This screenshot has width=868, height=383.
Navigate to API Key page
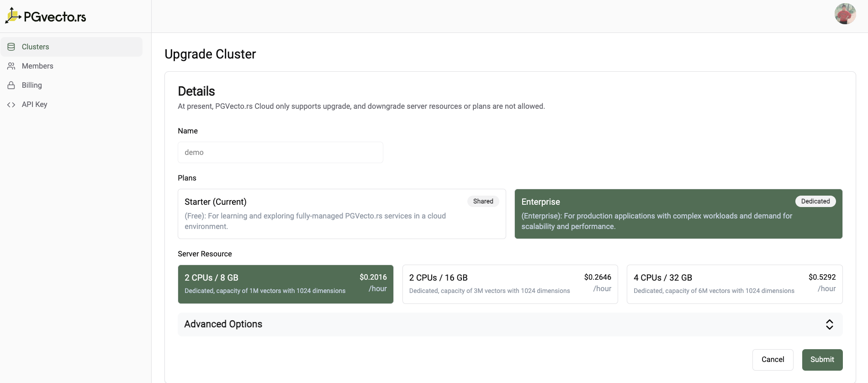coord(72,104)
